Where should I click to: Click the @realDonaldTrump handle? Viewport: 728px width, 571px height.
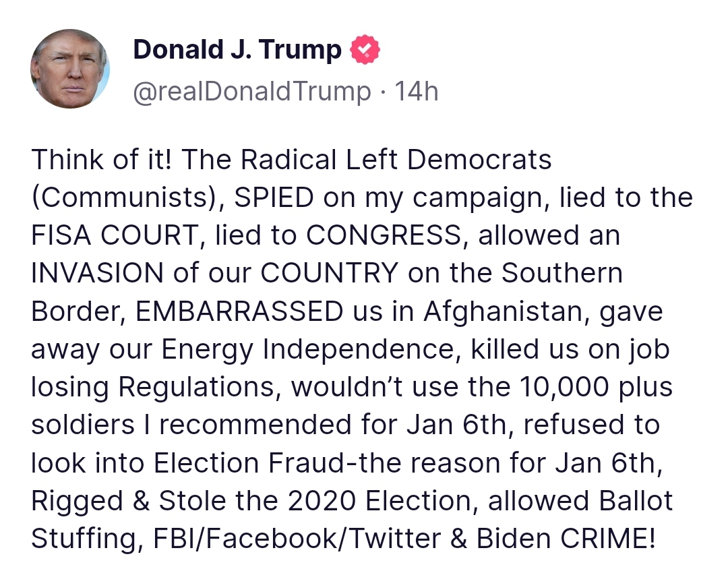[251, 92]
